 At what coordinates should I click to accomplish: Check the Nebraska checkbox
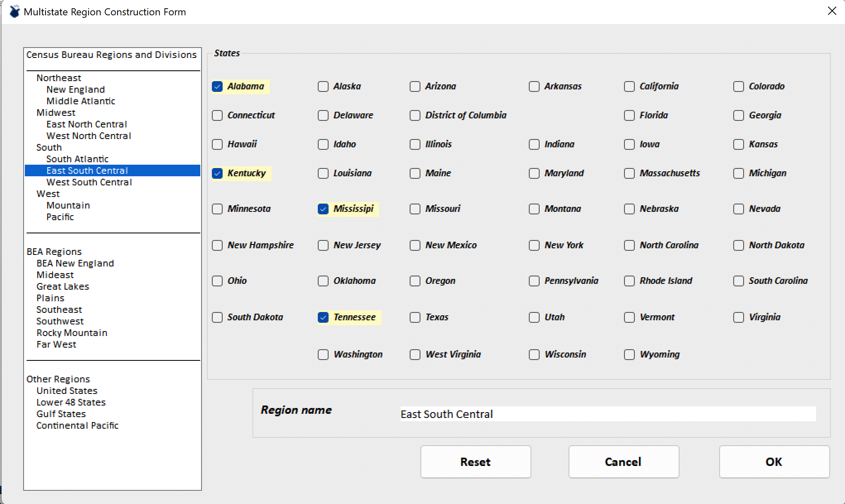click(629, 209)
